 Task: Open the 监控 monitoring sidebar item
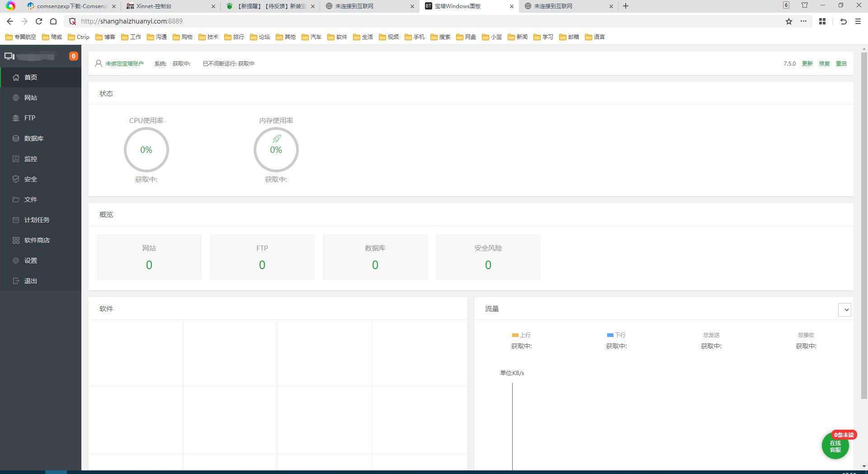click(41, 159)
